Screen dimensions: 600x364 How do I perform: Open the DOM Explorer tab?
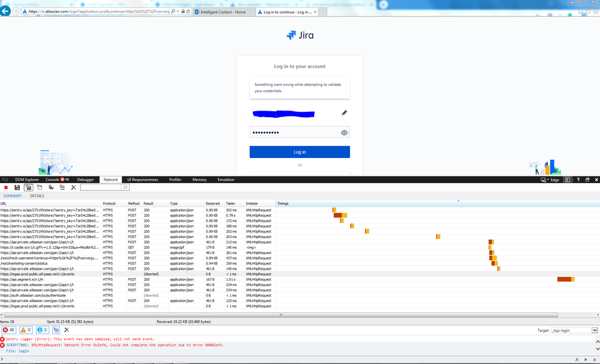[27, 180]
